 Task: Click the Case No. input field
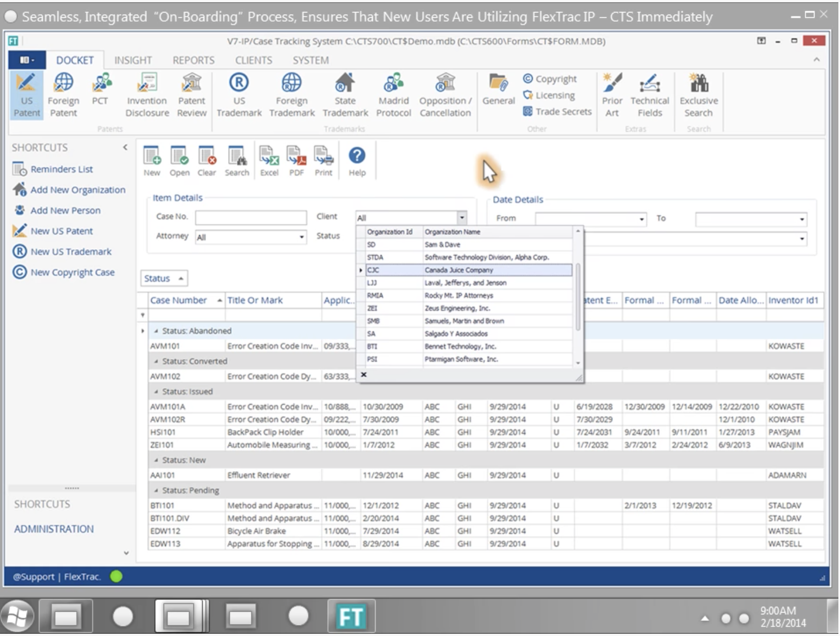pos(251,218)
